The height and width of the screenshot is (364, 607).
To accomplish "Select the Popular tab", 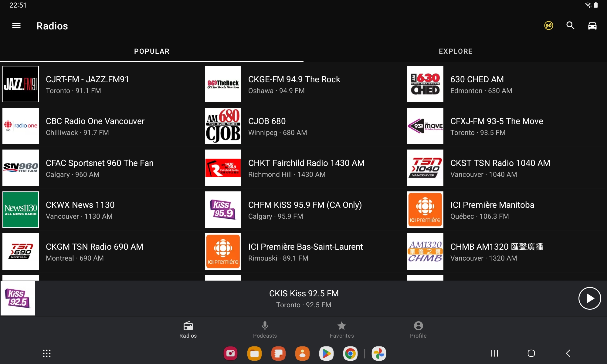I will pyautogui.click(x=152, y=51).
